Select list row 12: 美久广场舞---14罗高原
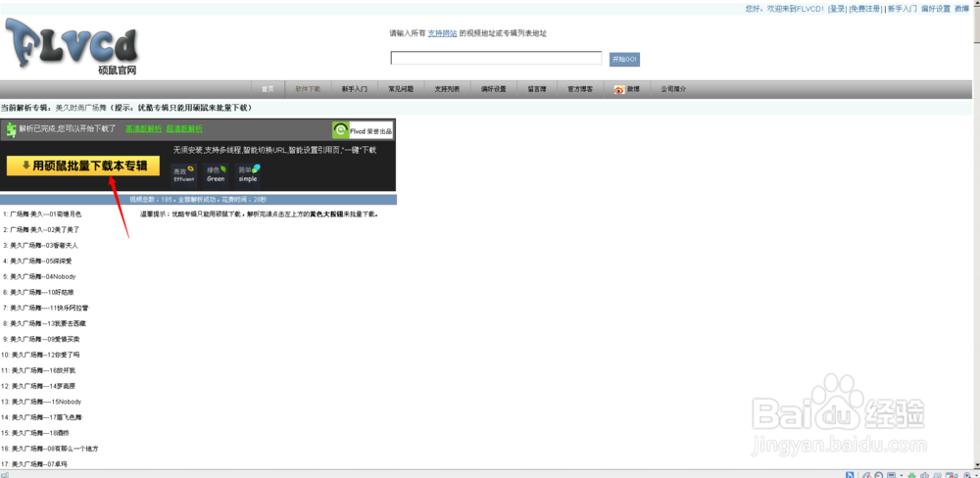This screenshot has width=980, height=478. 39,386
